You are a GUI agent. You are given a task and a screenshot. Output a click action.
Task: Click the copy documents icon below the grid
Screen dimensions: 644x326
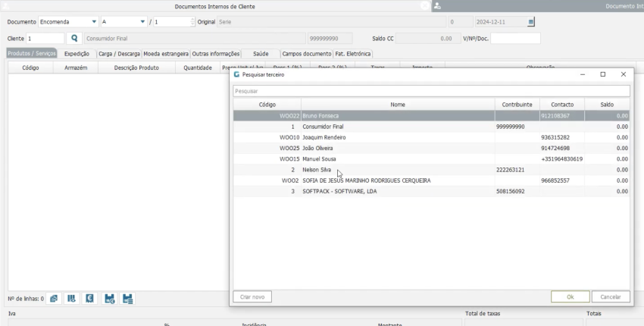[x=54, y=299]
